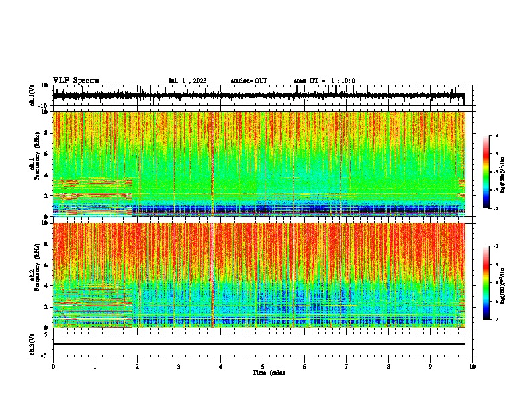This screenshot has width=532, height=411.
Task: Click the ch.2 color scale bar
Action: [486, 283]
